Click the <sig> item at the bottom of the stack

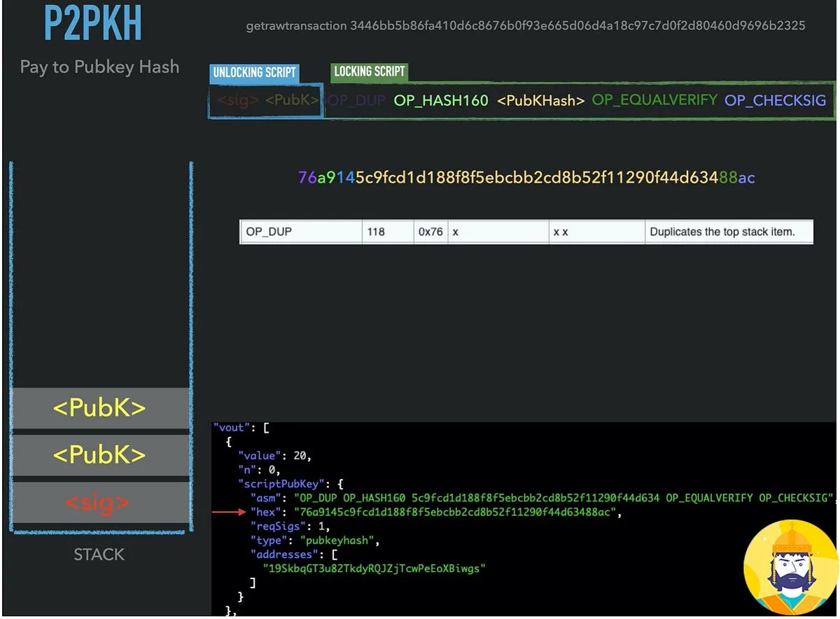pos(101,502)
